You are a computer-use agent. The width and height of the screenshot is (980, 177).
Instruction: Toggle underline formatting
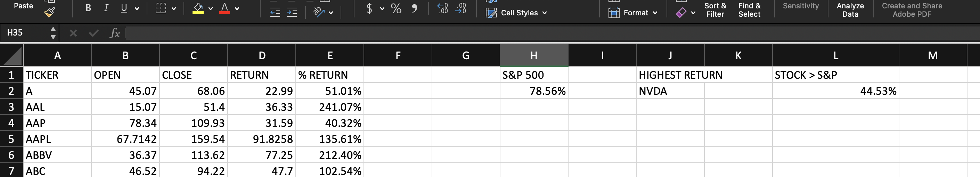[124, 8]
